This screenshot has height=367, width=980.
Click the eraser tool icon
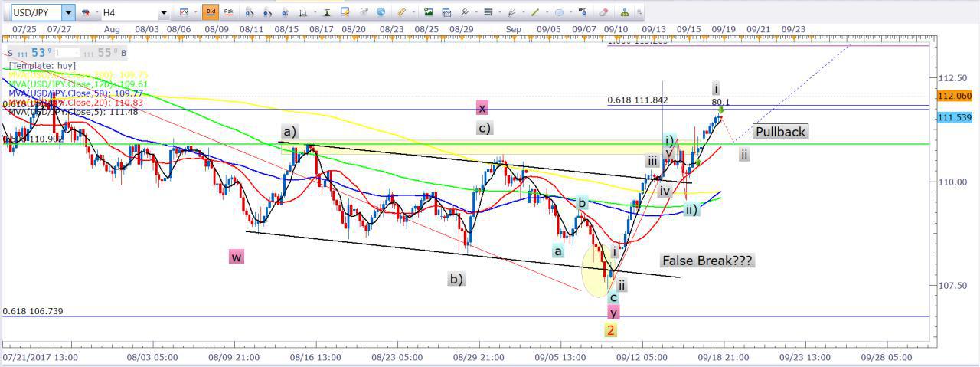(x=604, y=12)
